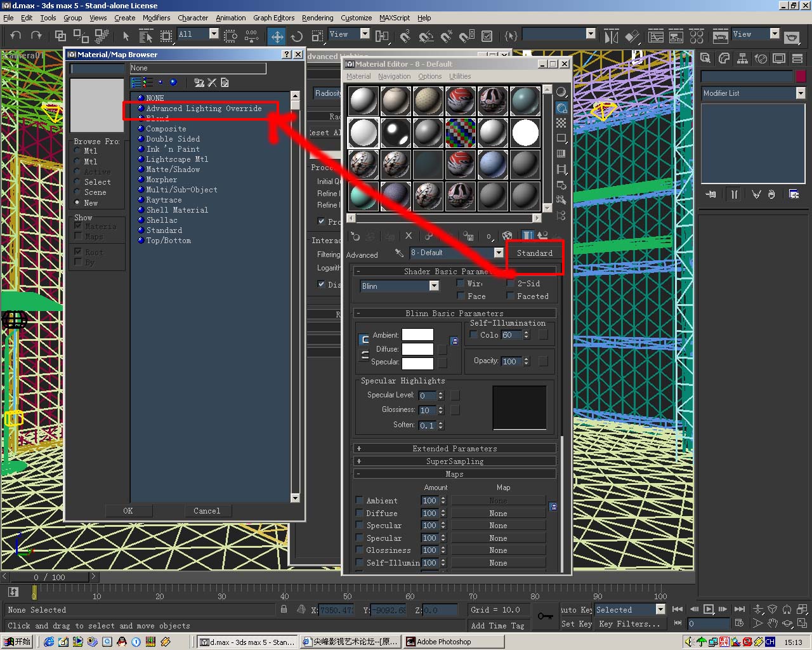The width and height of the screenshot is (812, 650).
Task: Enable the Face Map checkbox
Action: click(461, 296)
